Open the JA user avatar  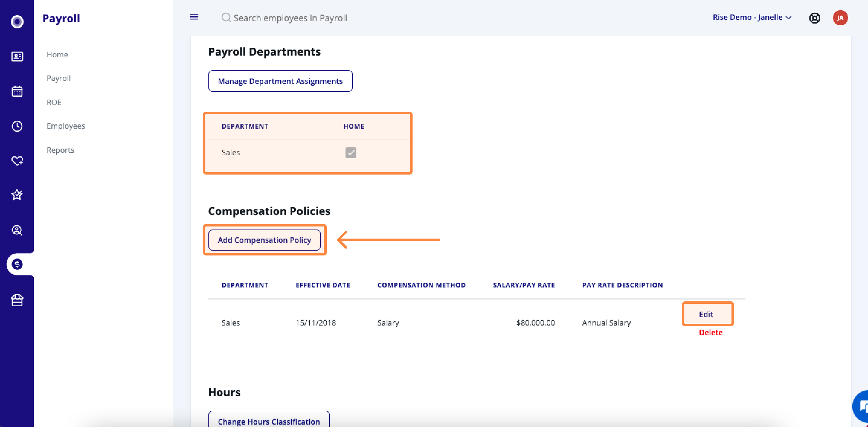pos(840,18)
